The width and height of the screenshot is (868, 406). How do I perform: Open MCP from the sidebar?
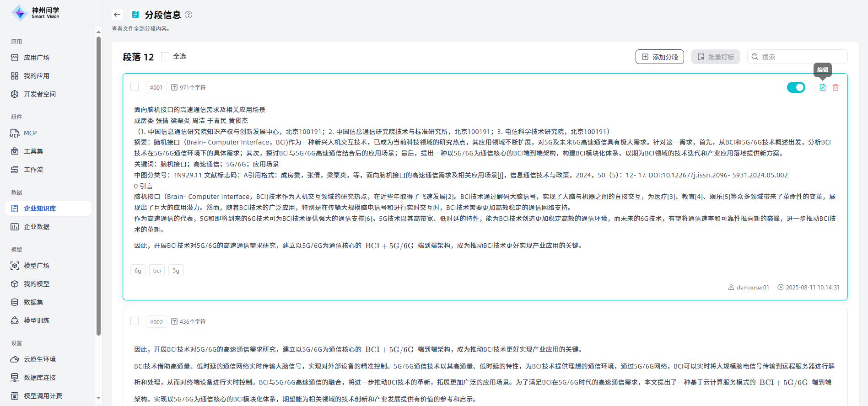(30, 133)
